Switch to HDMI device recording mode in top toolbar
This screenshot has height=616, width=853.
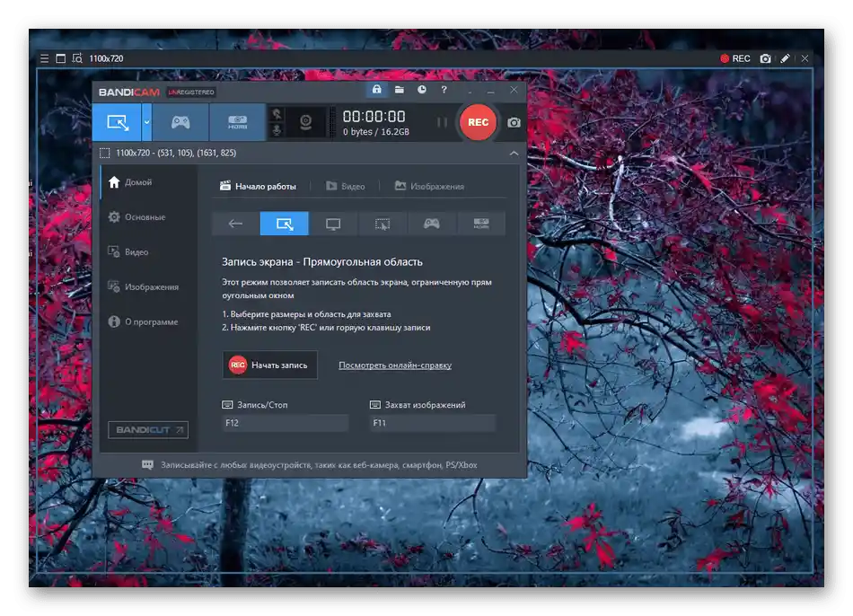[237, 122]
